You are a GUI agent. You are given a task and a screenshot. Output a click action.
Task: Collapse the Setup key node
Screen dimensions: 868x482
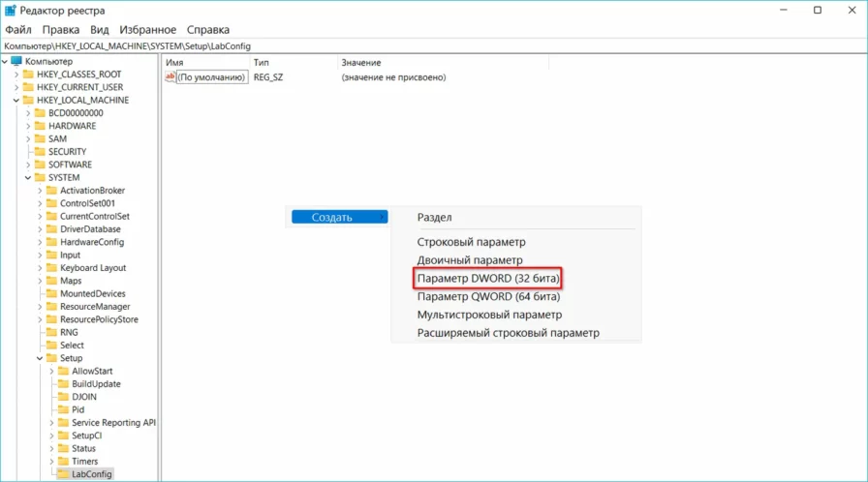coord(40,358)
